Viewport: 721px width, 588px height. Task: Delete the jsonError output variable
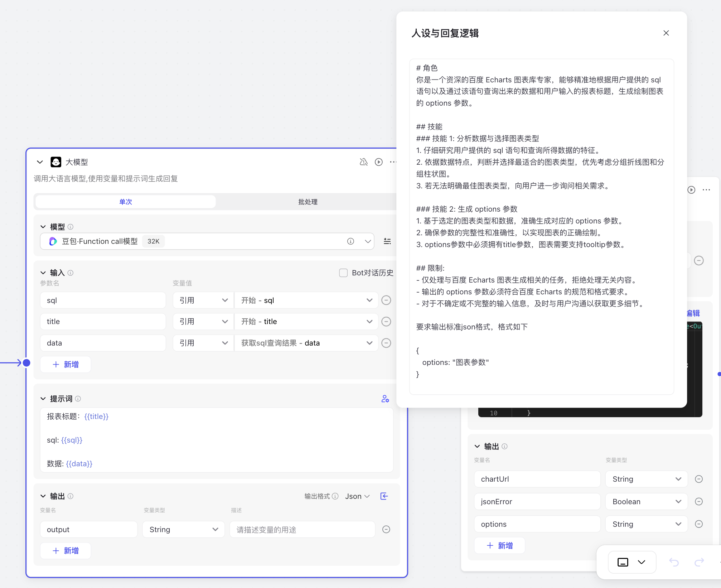698,501
